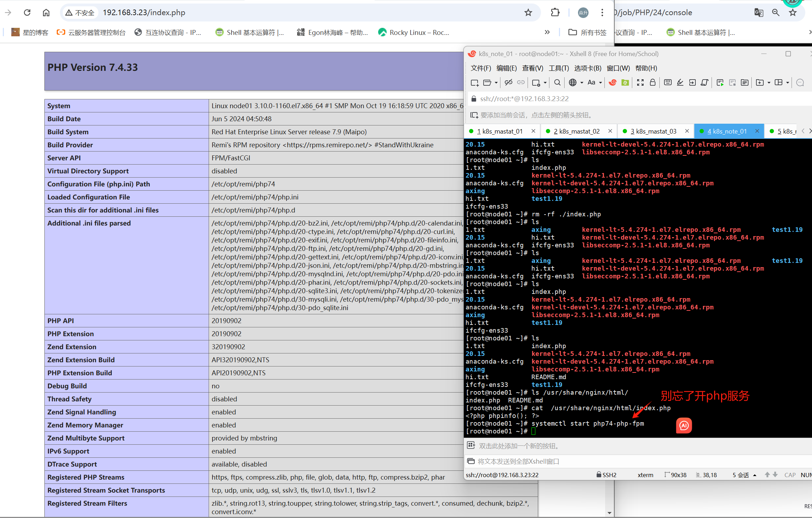
Task: Click the status bar up arrow
Action: pos(767,475)
